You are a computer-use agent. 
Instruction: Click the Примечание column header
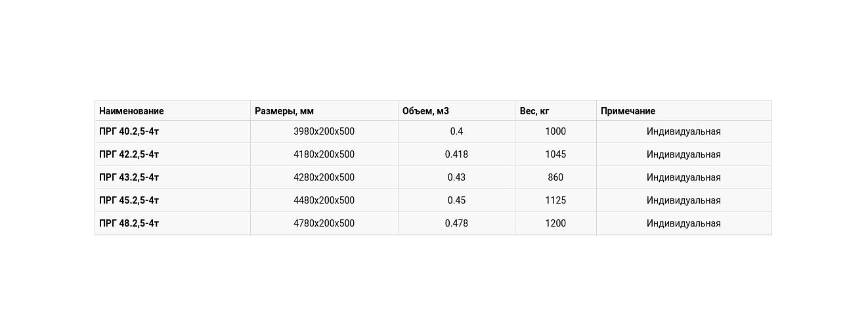coord(628,111)
